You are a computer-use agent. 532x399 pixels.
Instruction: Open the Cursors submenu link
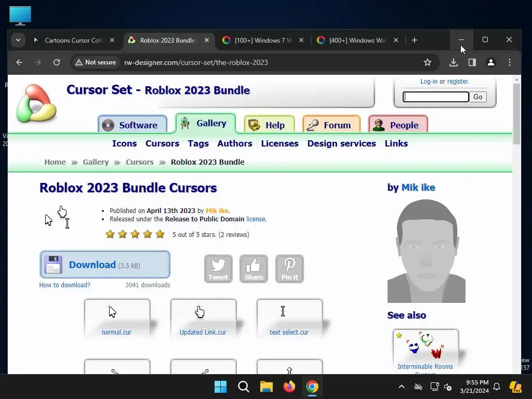click(162, 143)
